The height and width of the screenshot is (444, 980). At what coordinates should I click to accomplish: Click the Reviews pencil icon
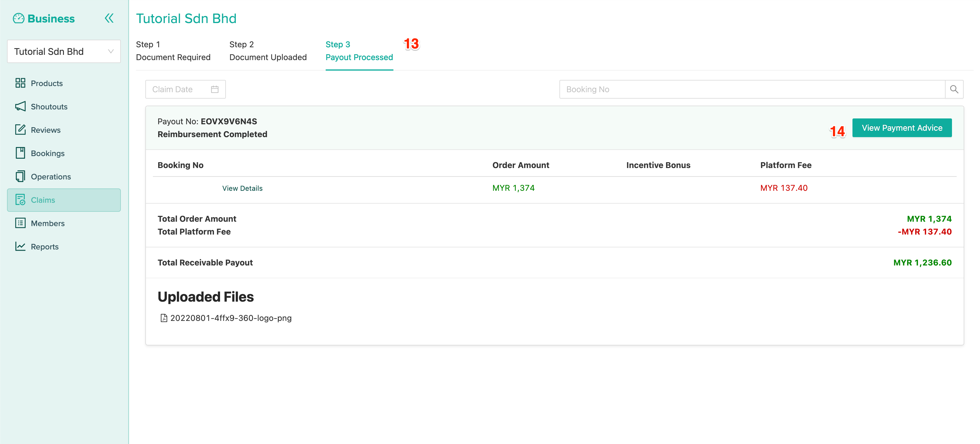click(20, 130)
